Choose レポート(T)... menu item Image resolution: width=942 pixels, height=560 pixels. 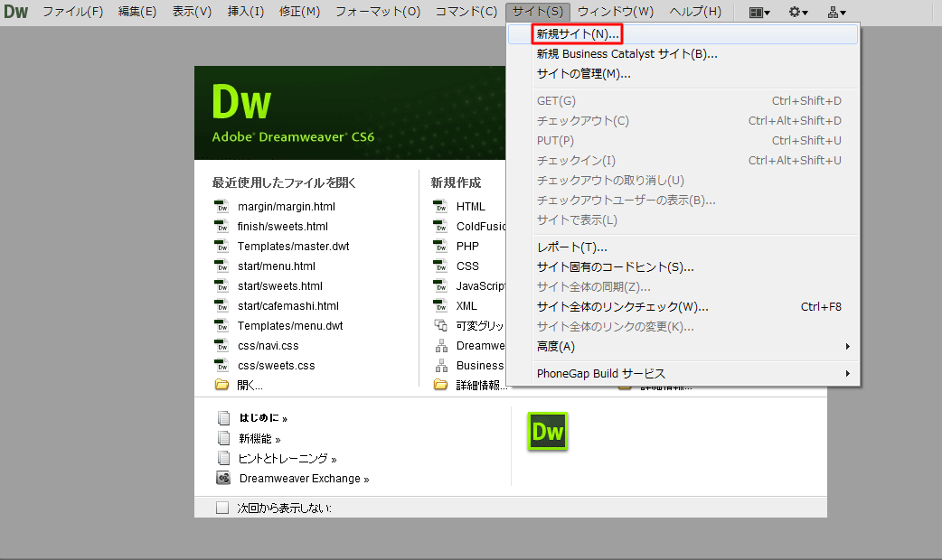pyautogui.click(x=684, y=247)
